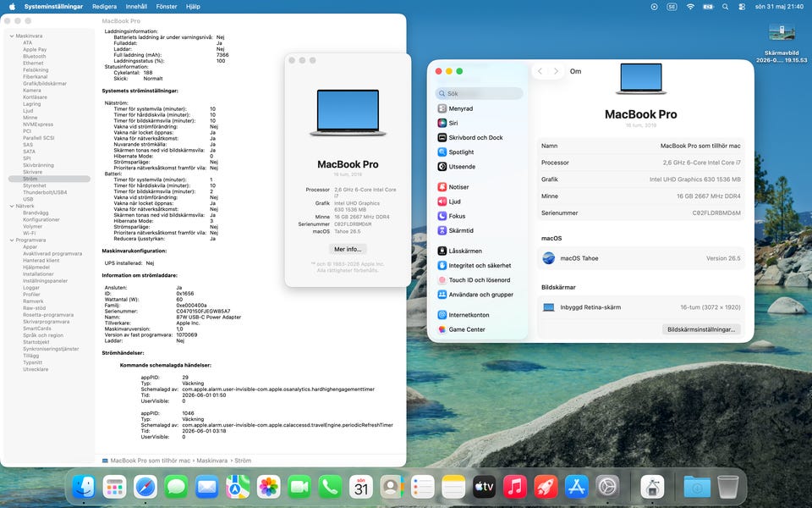The image size is (812, 508).
Task: Click the Bildskärmsinställningar... button
Action: (700, 329)
